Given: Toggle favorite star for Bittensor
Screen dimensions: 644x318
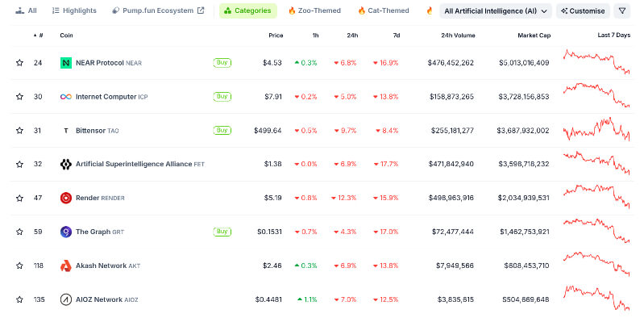Looking at the screenshot, I should click(19, 131).
